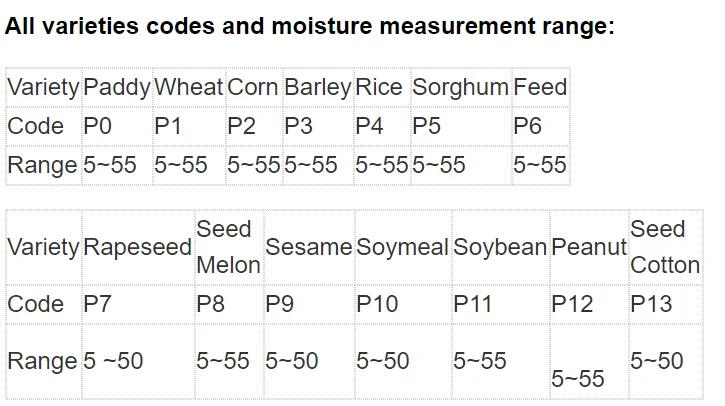Select the Corn variety cell

pyautogui.click(x=253, y=87)
